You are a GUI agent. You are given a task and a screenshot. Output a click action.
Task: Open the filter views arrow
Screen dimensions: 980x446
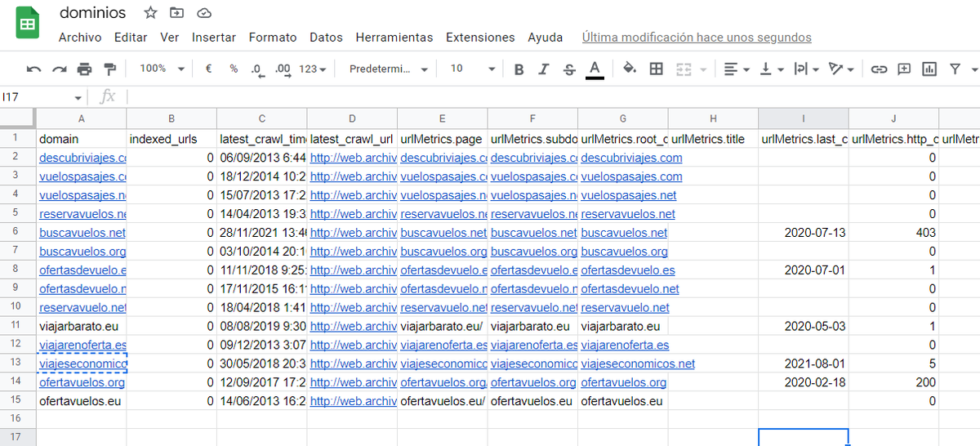tap(974, 69)
